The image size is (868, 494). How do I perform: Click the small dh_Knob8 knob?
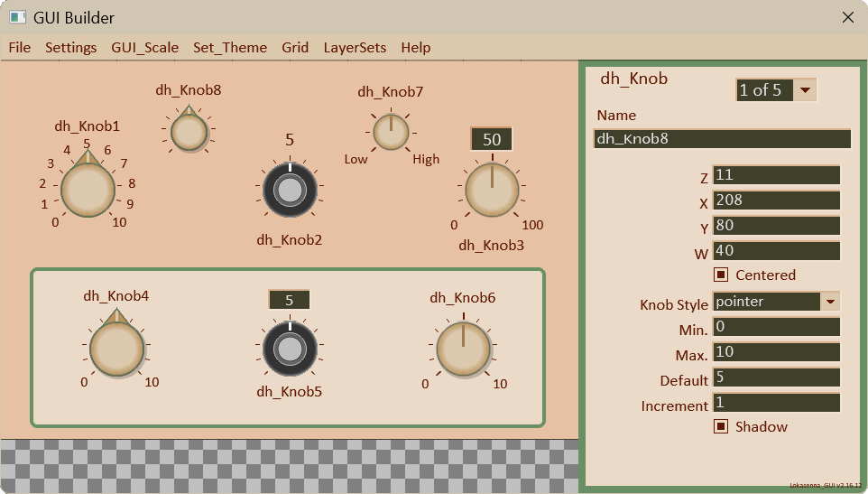189,133
